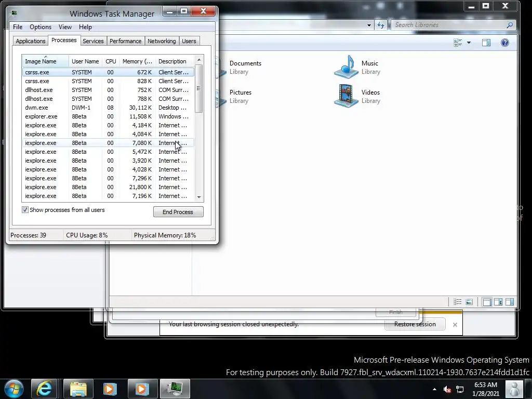Open the Documents library
Viewport: 532px width, 399px height.
click(x=245, y=67)
